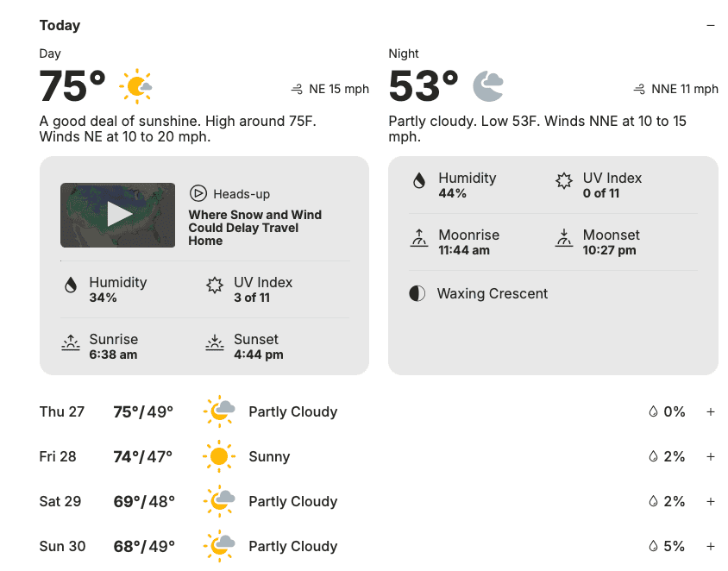Image resolution: width=728 pixels, height=571 pixels.
Task: Click the Waxing Crescent moon phase icon
Action: (x=417, y=293)
